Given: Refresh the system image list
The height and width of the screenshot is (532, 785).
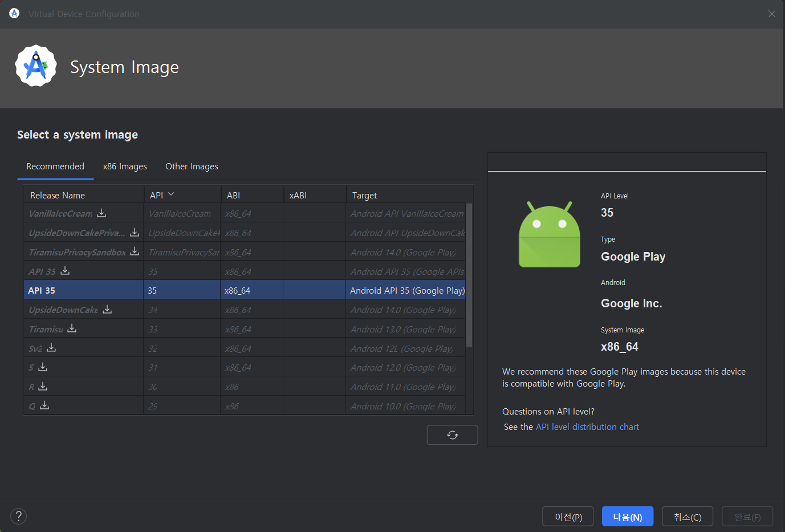Looking at the screenshot, I should pos(452,435).
